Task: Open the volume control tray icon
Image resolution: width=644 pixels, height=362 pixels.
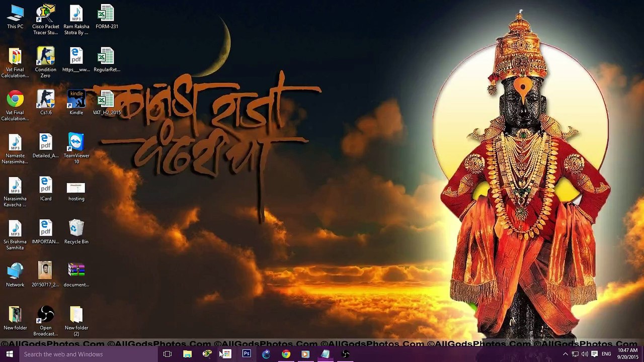Action: coord(585,354)
